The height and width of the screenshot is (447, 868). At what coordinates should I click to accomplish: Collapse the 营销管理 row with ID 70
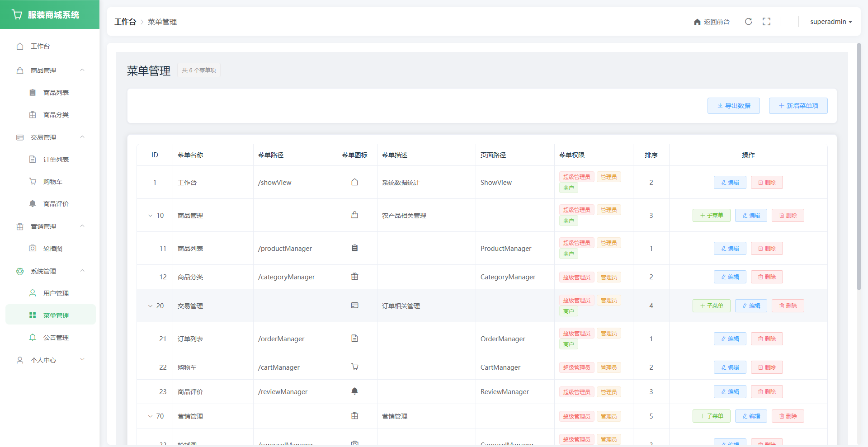click(x=151, y=416)
